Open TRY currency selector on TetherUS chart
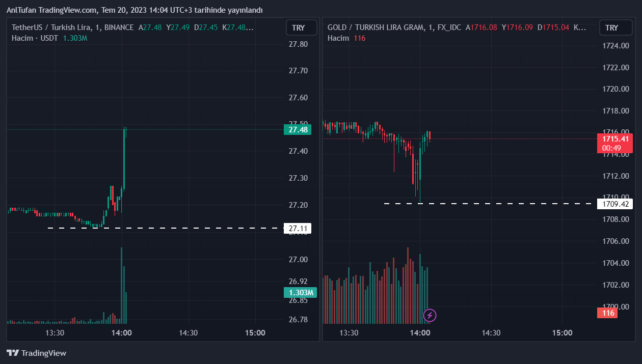 (298, 28)
